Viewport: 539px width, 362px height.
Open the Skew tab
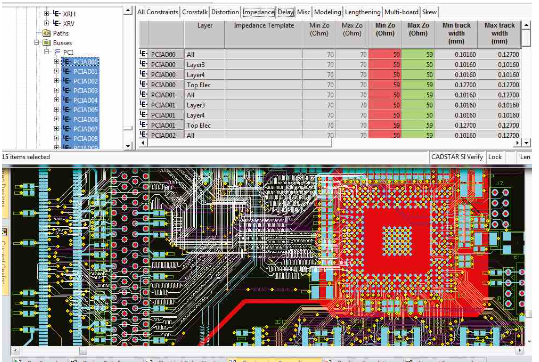click(429, 12)
